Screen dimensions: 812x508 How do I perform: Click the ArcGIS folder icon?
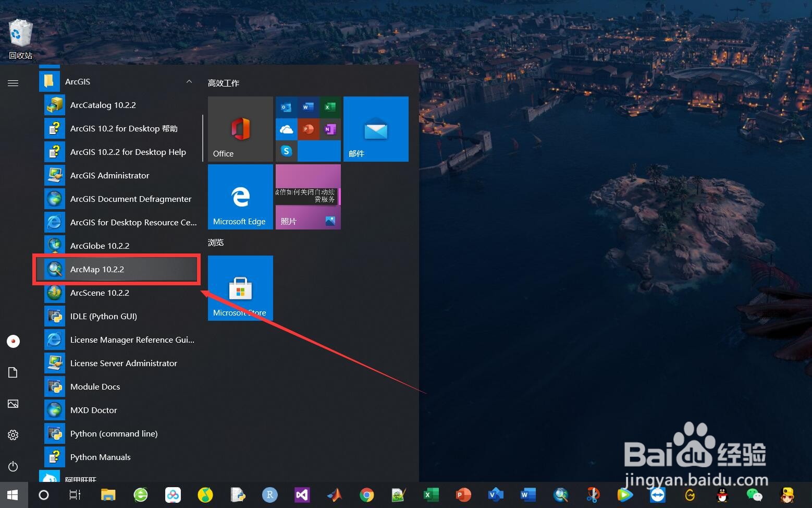tap(49, 81)
